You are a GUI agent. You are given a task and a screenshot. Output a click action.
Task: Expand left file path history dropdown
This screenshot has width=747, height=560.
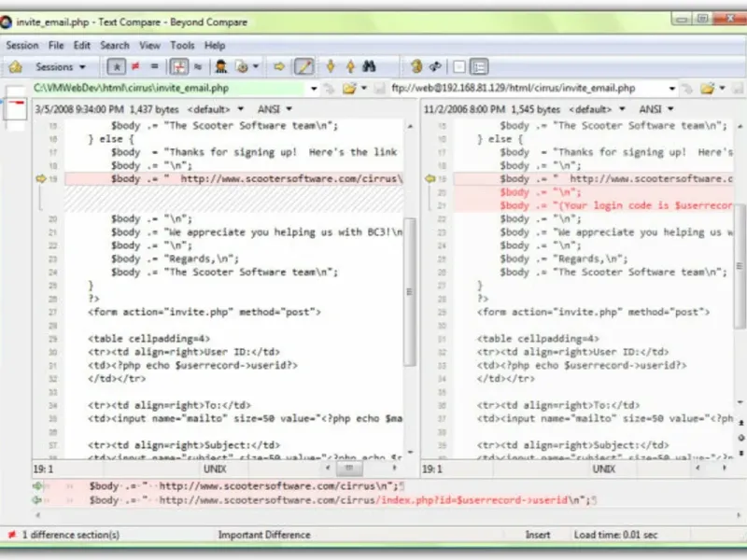(314, 89)
